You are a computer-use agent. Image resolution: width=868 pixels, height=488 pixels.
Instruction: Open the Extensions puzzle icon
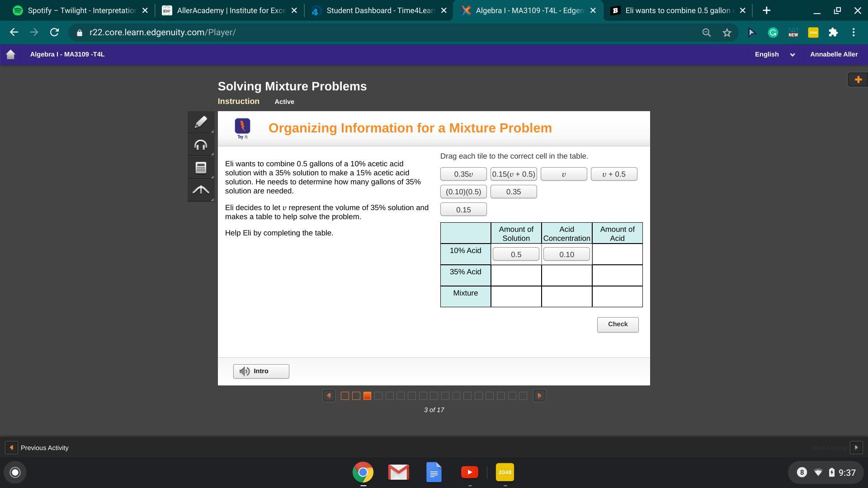[x=833, y=33]
